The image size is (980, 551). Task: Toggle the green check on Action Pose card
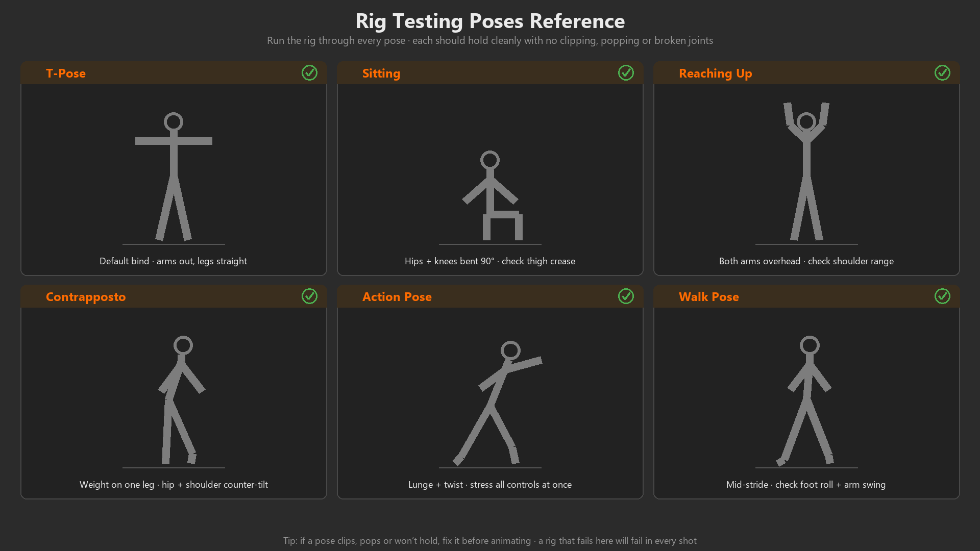(626, 296)
